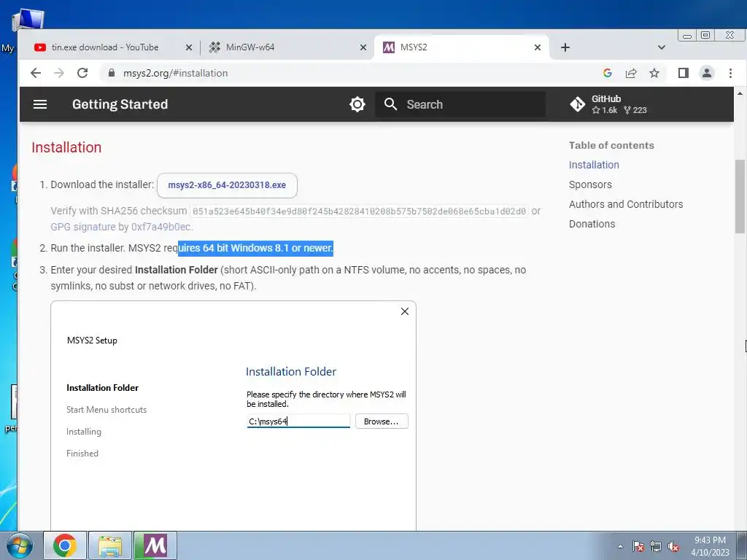The width and height of the screenshot is (747, 560).
Task: Close the YouTube tab
Action: click(x=189, y=47)
